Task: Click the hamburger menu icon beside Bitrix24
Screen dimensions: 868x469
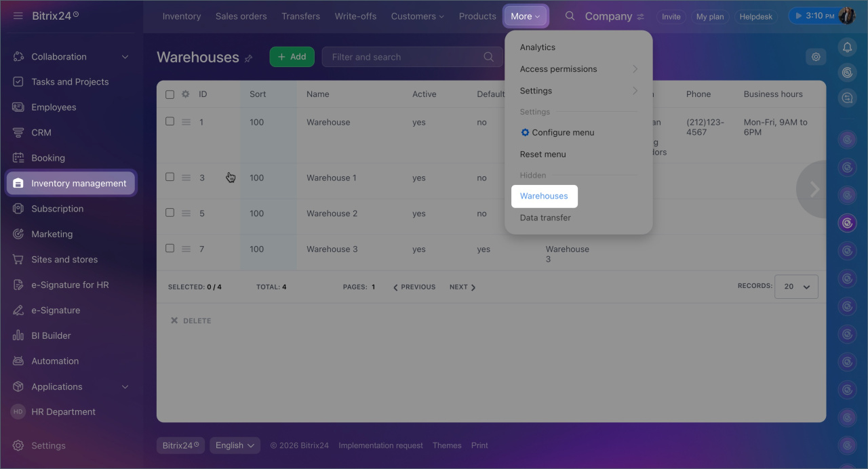Action: coord(18,16)
